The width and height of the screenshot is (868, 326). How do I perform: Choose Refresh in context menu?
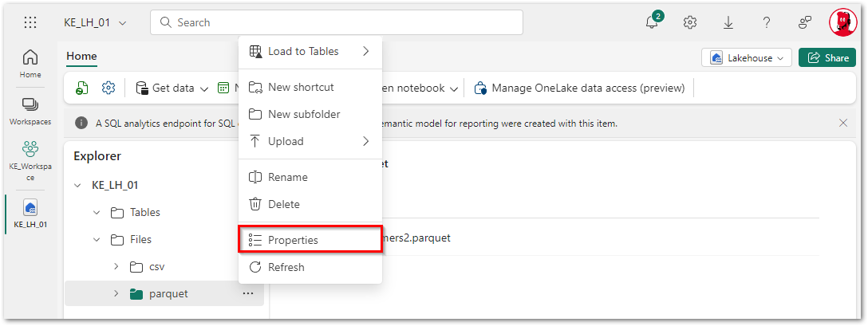click(x=310, y=267)
